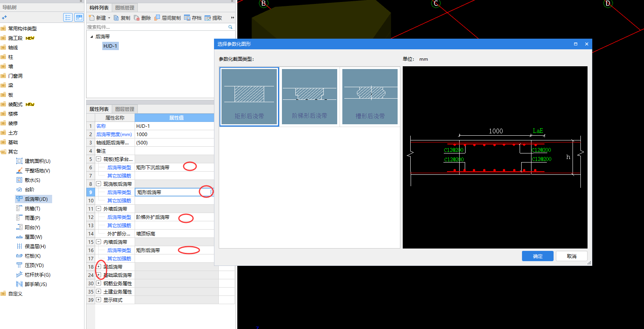Viewport: 644px width, 329px height.
Task: Click the 后浇带类型 link under 内墙后浇带
Action: pos(119,250)
